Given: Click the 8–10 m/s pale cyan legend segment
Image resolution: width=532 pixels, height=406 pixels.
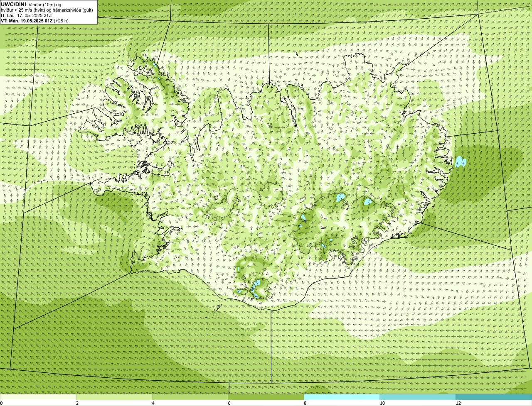Looking at the screenshot, I should (342, 397).
